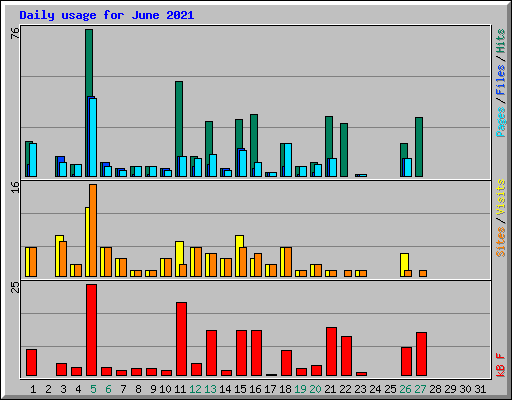This screenshot has height=400, width=512.
Task: Click the red KB bar for day 27
Action: click(x=422, y=354)
